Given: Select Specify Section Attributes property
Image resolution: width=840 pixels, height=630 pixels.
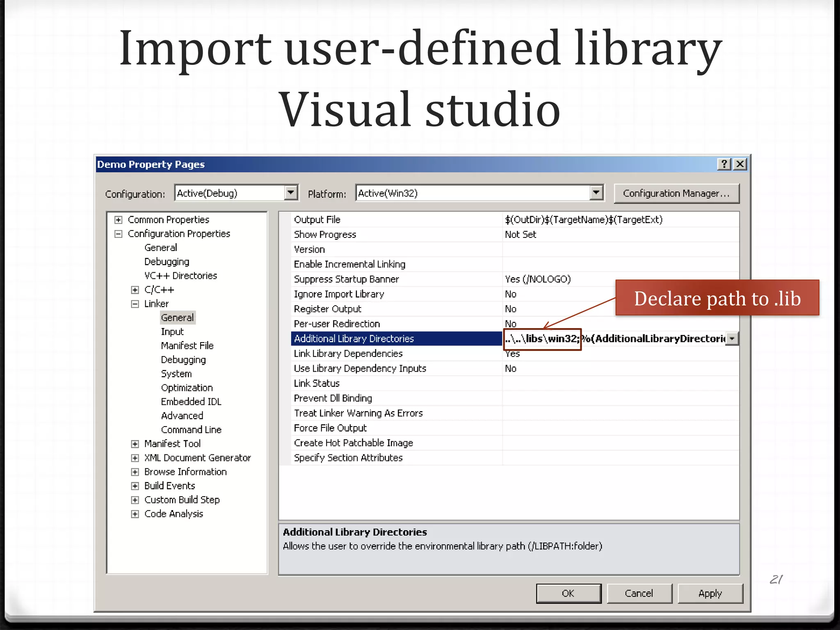Looking at the screenshot, I should pyautogui.click(x=396, y=458).
